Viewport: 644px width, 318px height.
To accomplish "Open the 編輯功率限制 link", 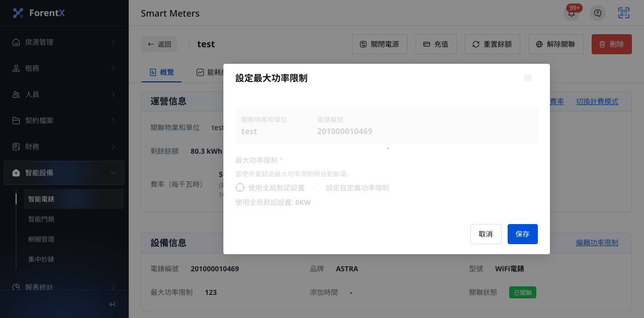I will tap(597, 243).
